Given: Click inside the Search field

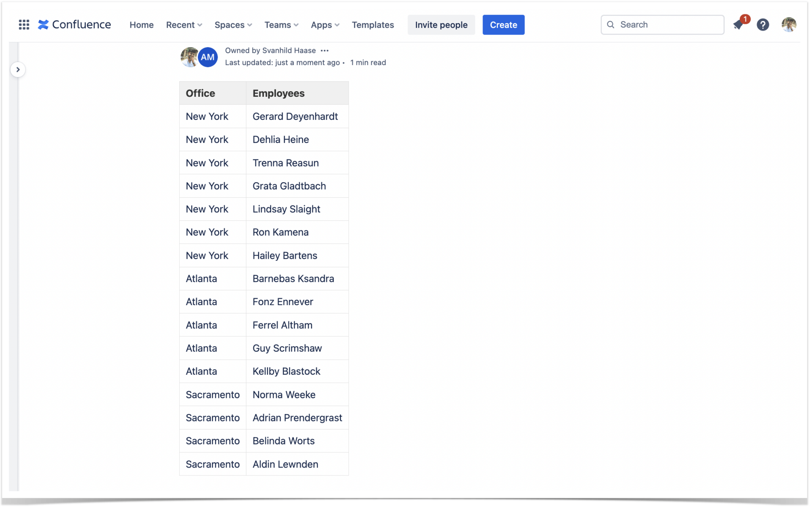Looking at the screenshot, I should (x=662, y=25).
